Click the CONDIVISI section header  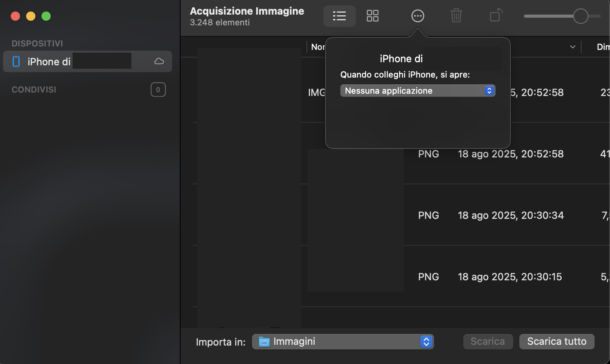click(34, 89)
